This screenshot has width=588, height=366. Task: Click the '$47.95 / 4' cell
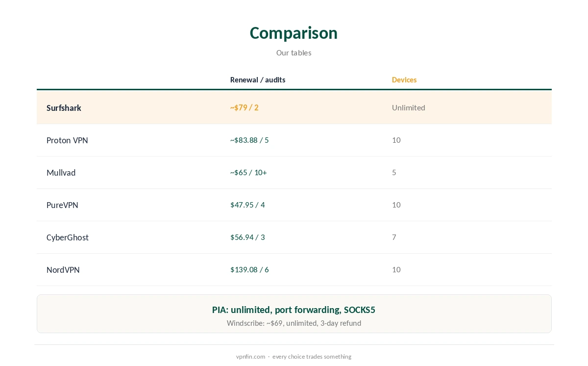pos(247,205)
